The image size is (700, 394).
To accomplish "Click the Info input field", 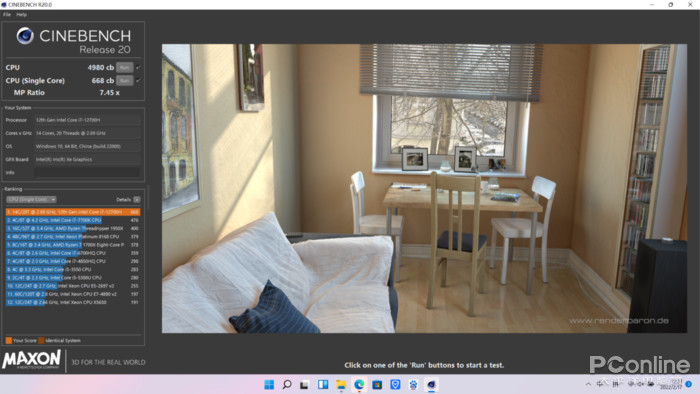I will coord(87,172).
